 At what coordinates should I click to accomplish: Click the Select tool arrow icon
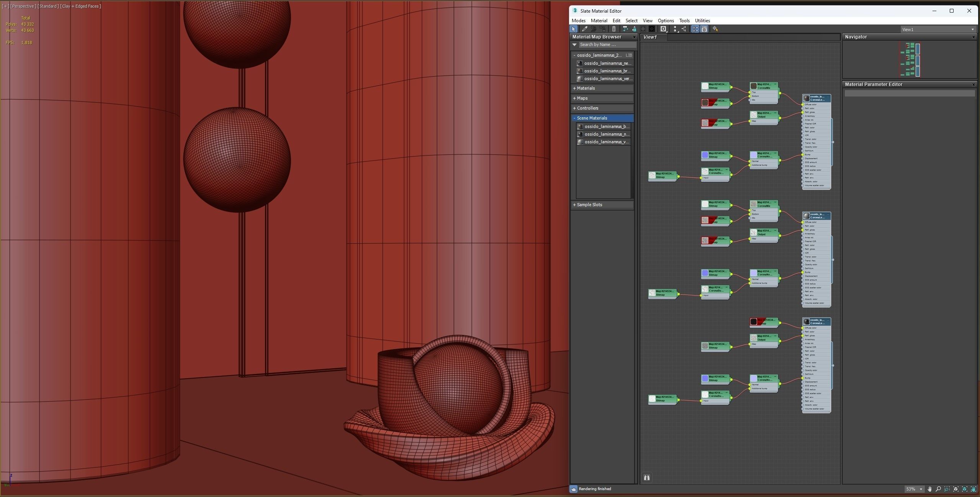coord(573,29)
